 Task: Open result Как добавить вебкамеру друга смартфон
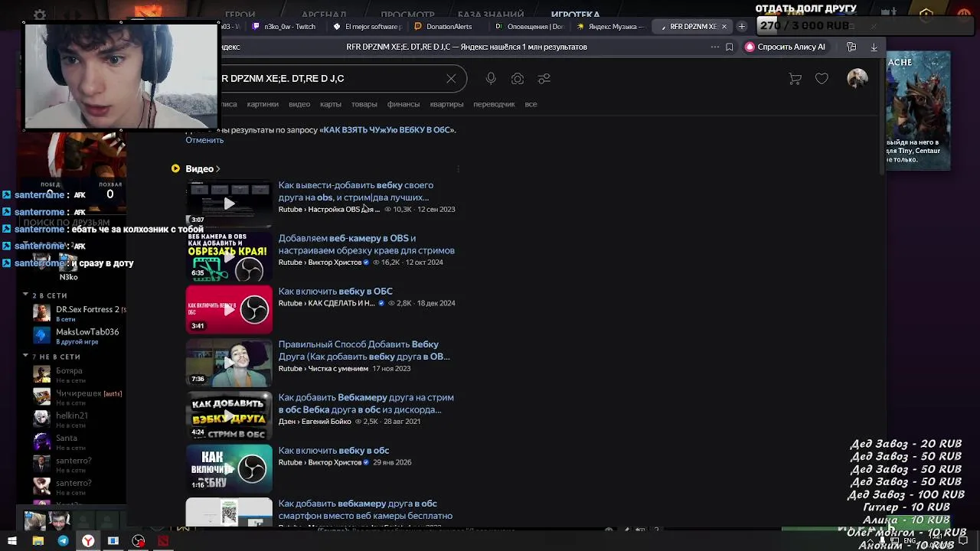click(365, 510)
